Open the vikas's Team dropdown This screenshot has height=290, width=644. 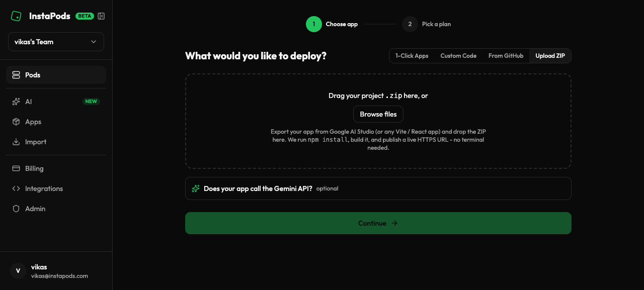pos(56,42)
